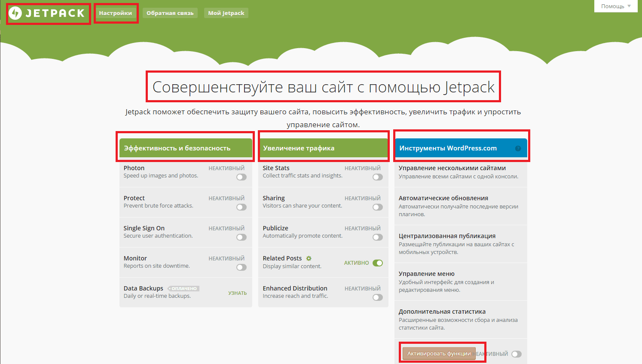
Task: Click the 'Совершенствуйте ваш сайт с помощью Jetpack' headline
Action: pyautogui.click(x=324, y=87)
